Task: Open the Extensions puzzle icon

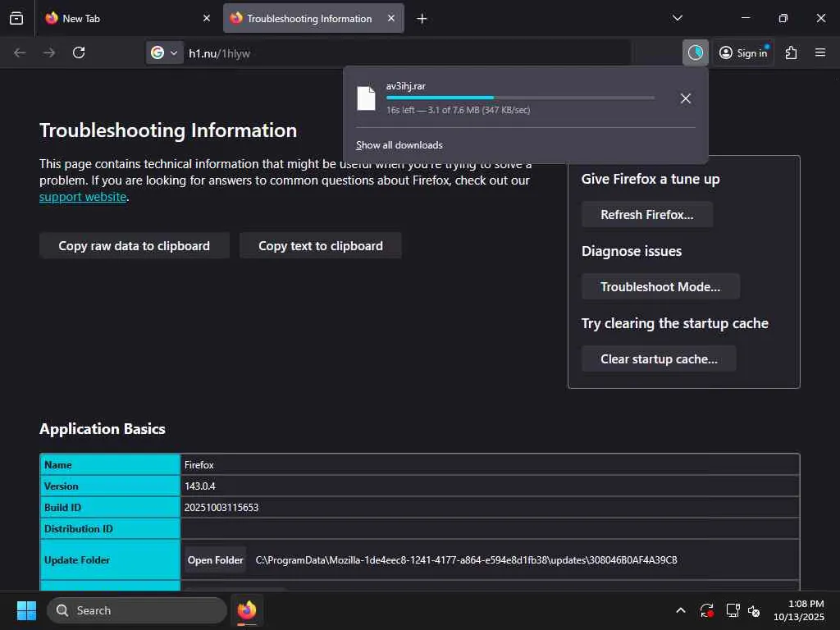Action: [792, 52]
